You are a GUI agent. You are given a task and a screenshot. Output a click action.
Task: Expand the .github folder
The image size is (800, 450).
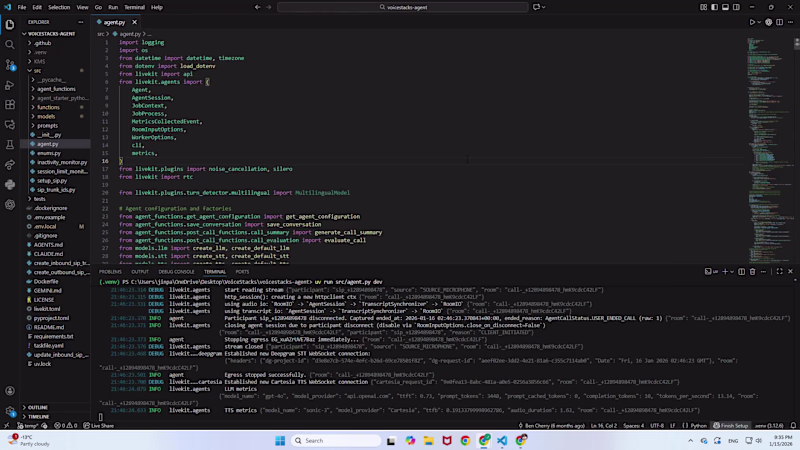point(43,43)
